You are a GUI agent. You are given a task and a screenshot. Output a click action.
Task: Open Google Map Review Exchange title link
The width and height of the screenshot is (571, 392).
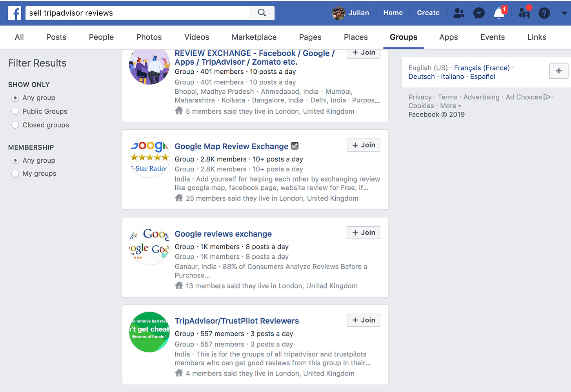pyautogui.click(x=231, y=146)
